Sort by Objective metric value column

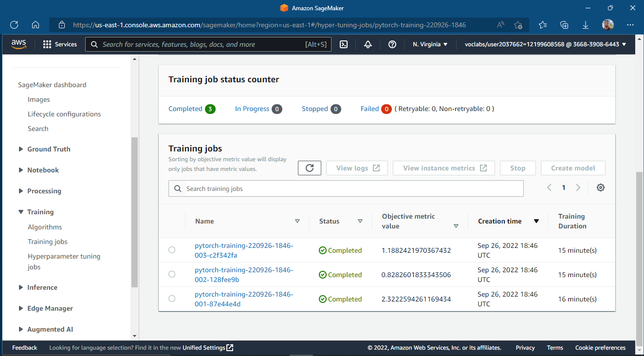(456, 226)
